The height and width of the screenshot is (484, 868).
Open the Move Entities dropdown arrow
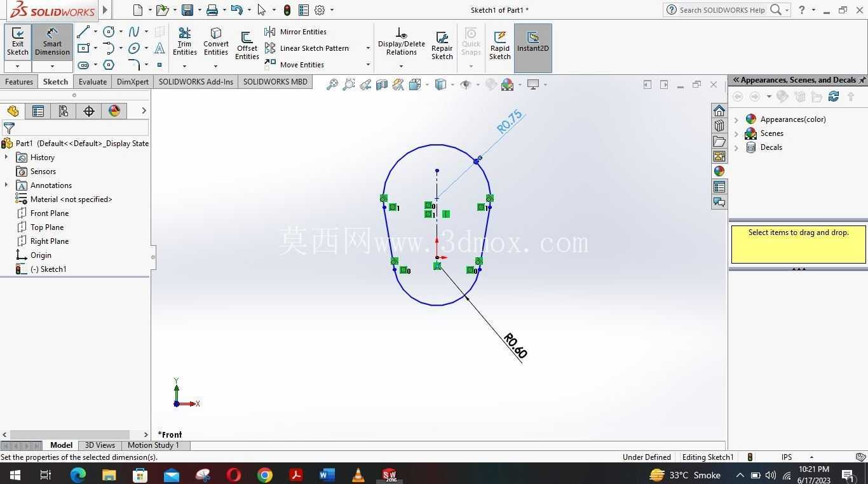[367, 65]
